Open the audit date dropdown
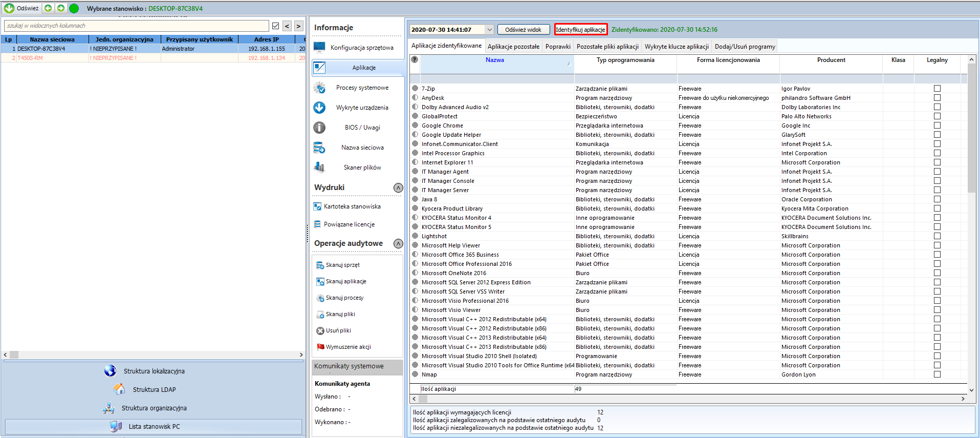 (x=489, y=30)
